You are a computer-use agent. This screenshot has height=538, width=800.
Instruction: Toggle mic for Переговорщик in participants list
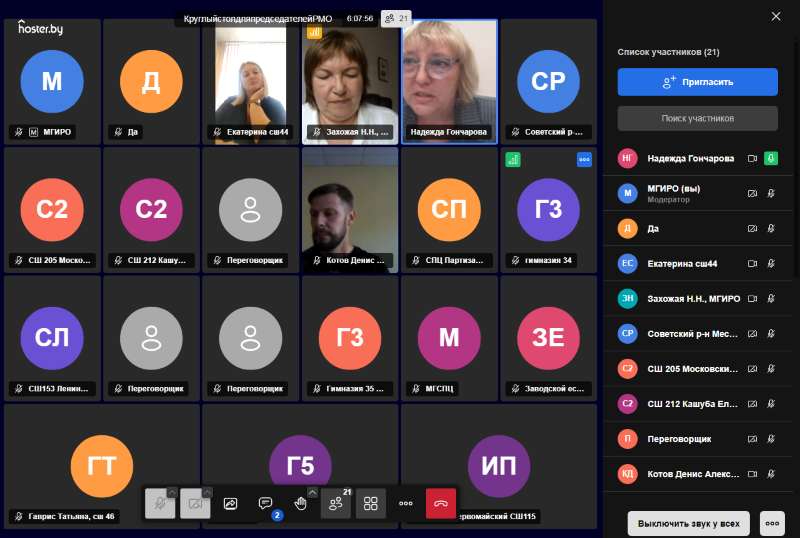[x=771, y=439]
